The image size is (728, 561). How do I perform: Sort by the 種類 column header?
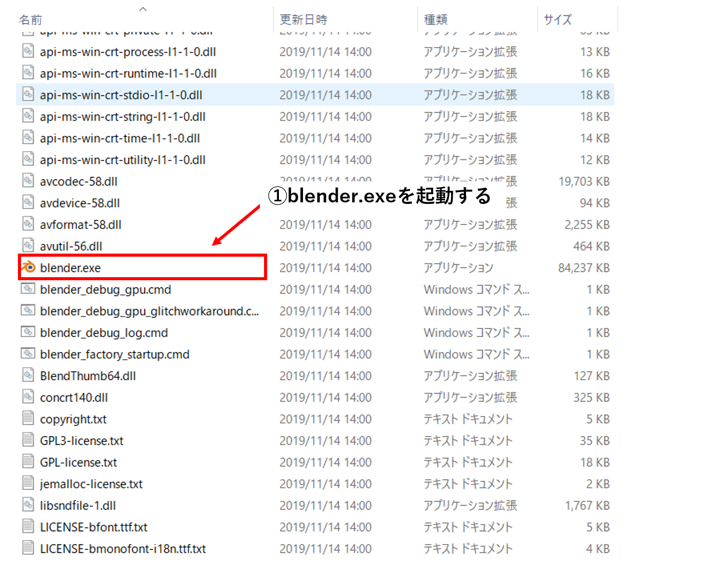(x=436, y=19)
